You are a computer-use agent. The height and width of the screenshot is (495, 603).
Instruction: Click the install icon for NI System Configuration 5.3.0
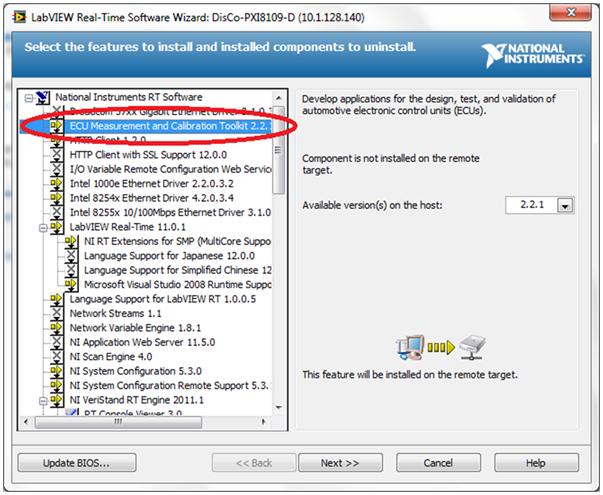[57, 370]
